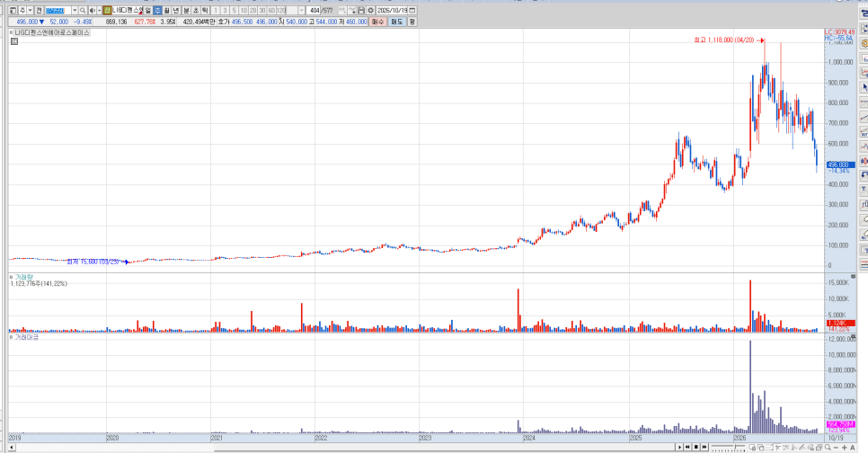
Task: Click the stock search magnifier icon
Action: [x=83, y=10]
